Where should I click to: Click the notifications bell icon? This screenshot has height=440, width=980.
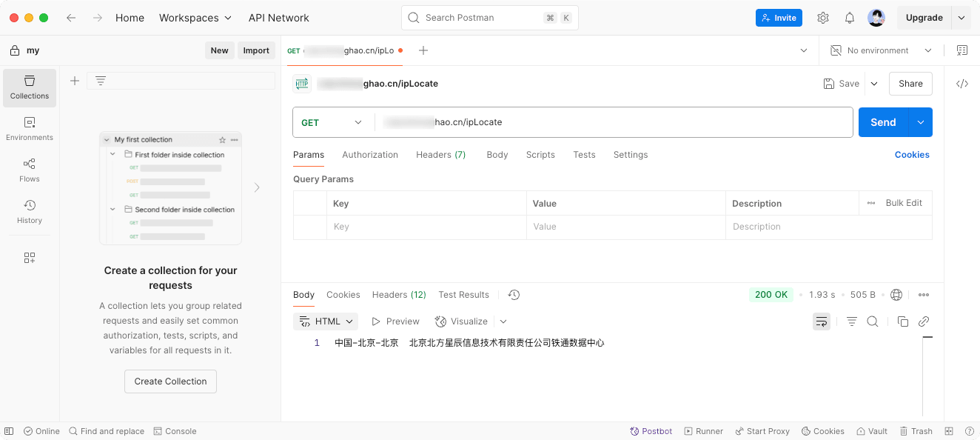tap(850, 18)
